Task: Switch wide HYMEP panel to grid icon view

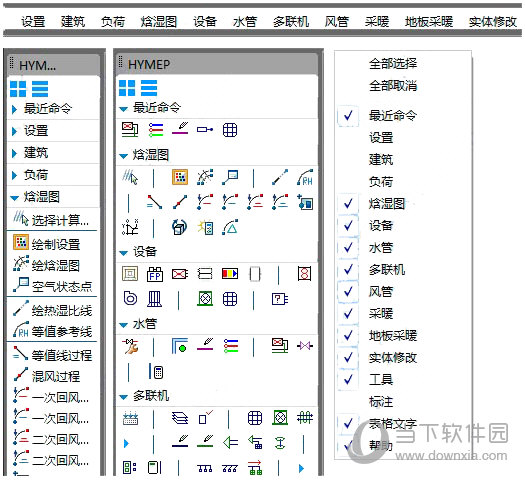Action: [127, 88]
